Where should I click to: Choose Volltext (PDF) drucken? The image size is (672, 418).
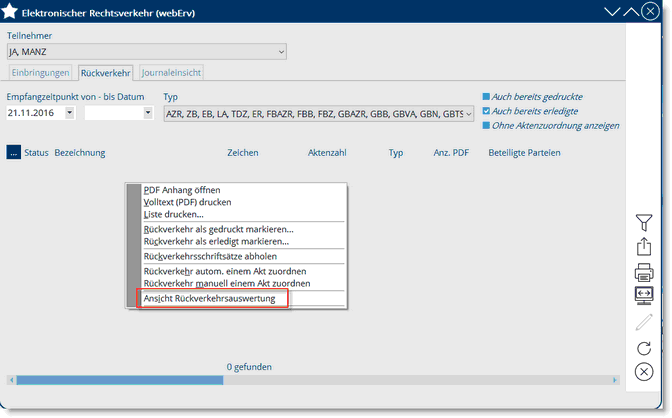click(187, 202)
